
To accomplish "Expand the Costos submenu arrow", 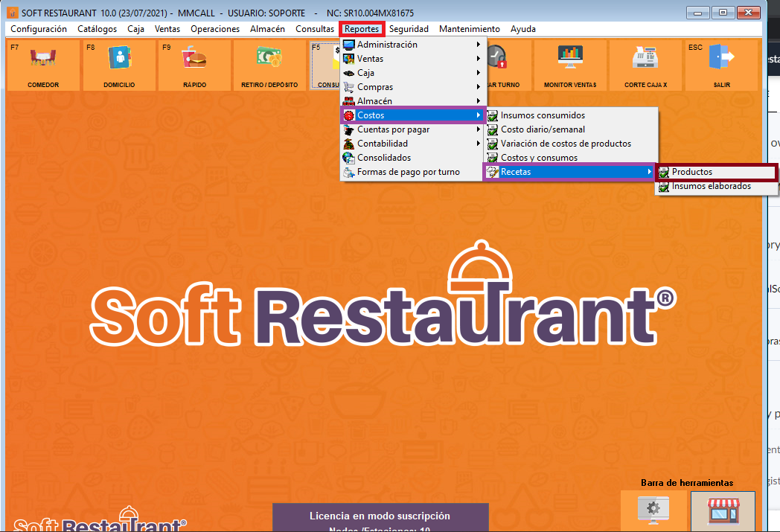I will 478,115.
